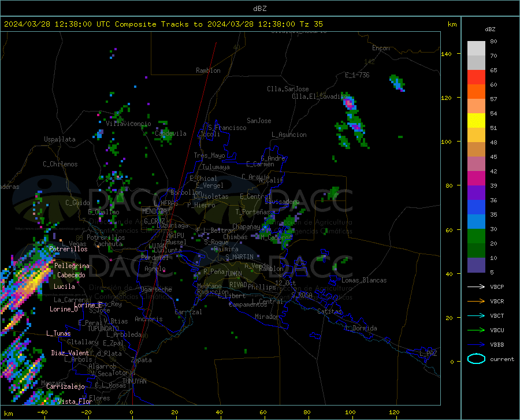Select the Catitas map label
Viewport: 520px width, 420px height.
tap(329, 311)
